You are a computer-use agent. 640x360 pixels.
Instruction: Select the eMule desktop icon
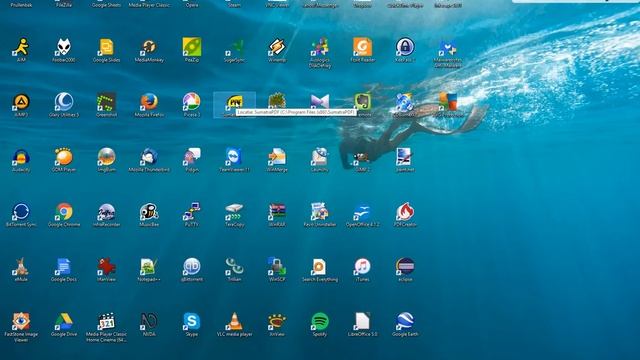pos(21,267)
